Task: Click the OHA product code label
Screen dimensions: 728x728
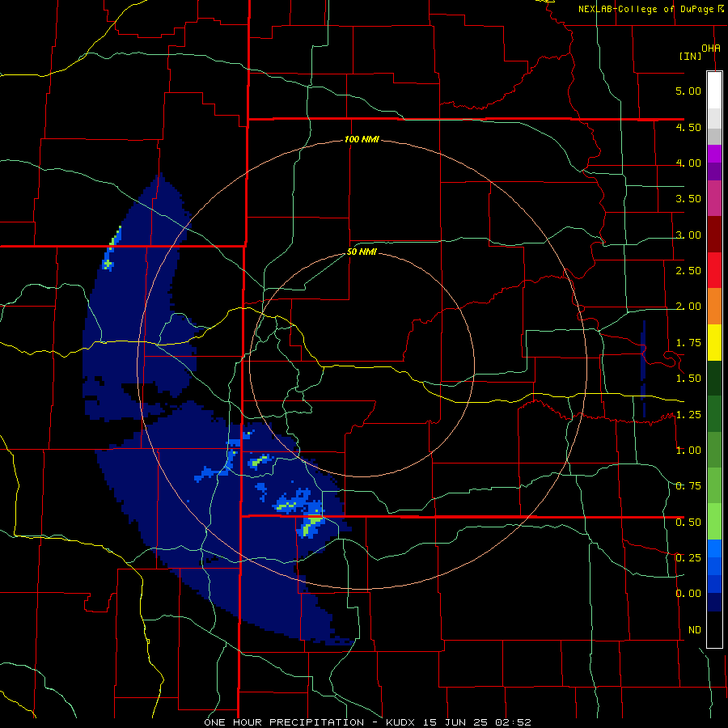Action: click(x=711, y=48)
